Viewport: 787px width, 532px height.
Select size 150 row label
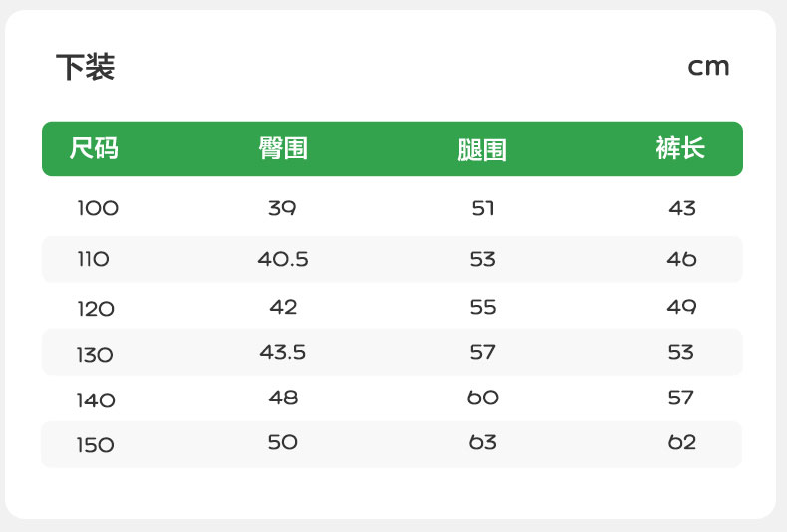pyautogui.click(x=96, y=445)
